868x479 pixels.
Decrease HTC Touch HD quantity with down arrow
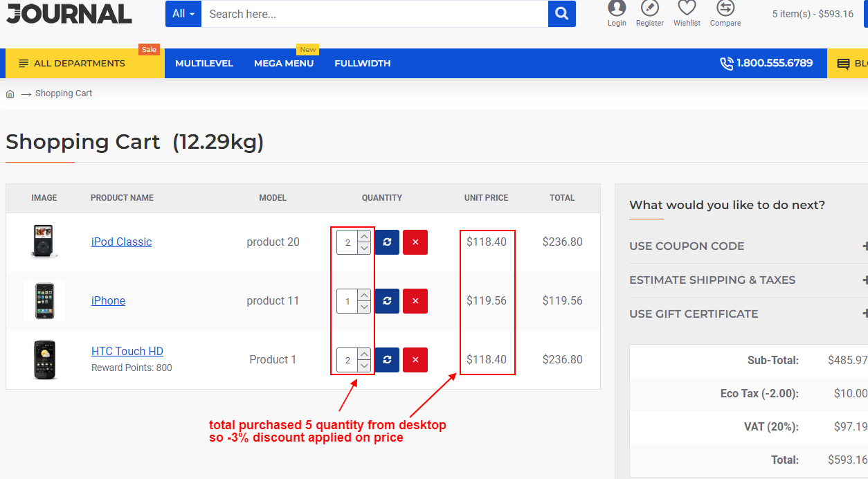pyautogui.click(x=363, y=365)
